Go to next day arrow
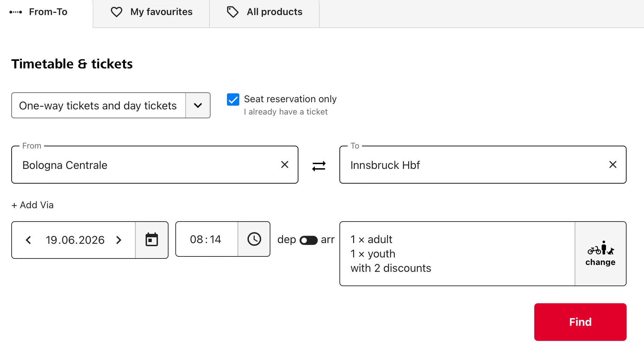This screenshot has width=644, height=359. (119, 240)
